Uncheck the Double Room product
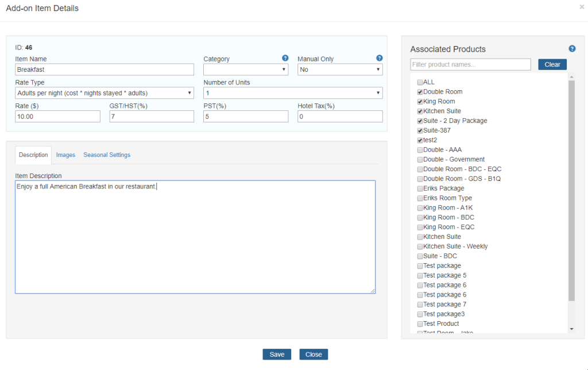 pos(420,91)
